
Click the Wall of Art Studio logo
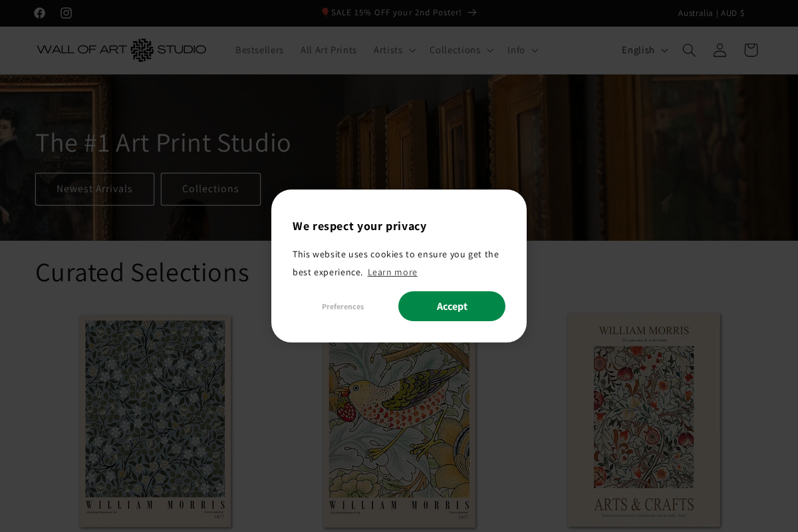point(121,50)
